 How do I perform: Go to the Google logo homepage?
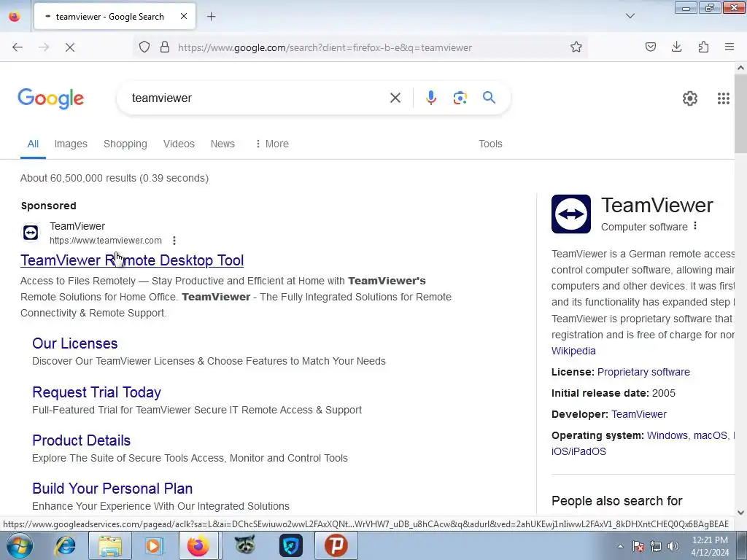tap(51, 98)
